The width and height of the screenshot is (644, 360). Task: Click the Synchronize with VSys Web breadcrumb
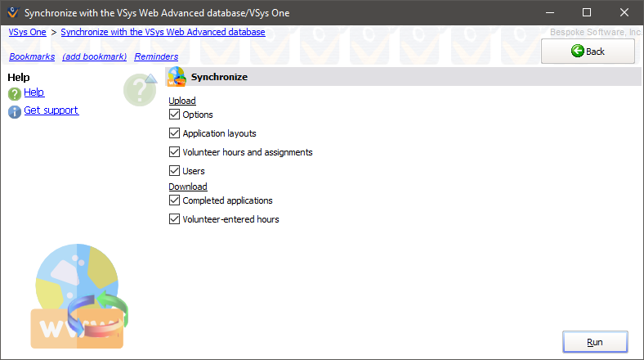163,32
